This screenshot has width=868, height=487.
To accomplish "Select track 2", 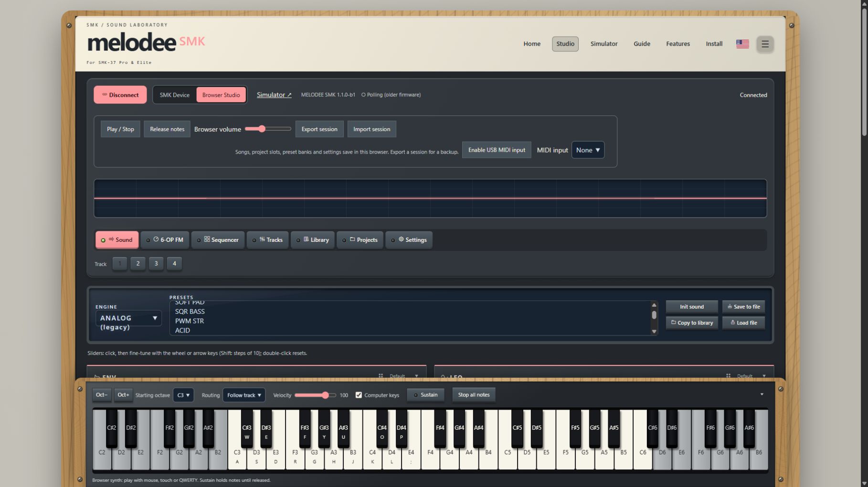I will tap(138, 263).
